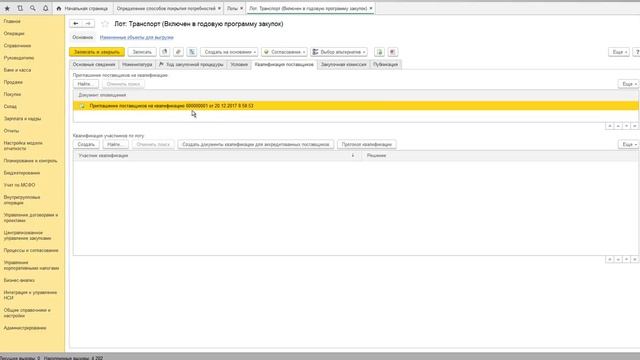Close the Определение способов покрытия потребностей tab

219,8
